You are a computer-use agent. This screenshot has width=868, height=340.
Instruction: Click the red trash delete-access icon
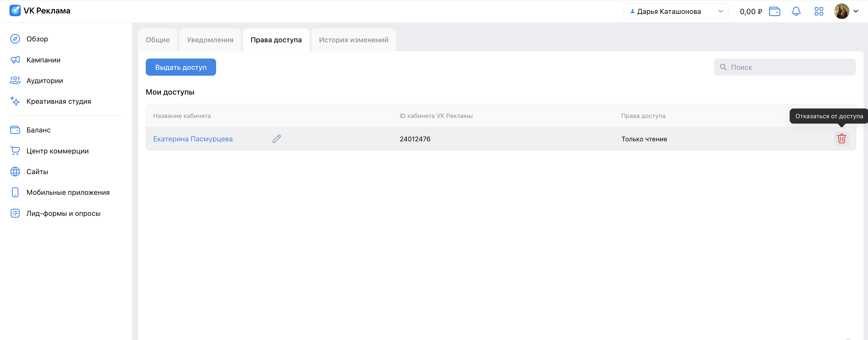[x=841, y=138]
